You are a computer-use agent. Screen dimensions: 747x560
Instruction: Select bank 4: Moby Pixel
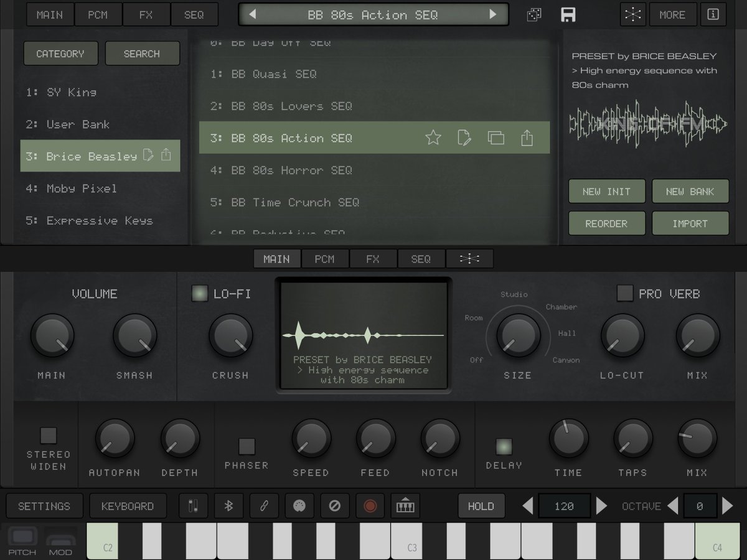point(100,188)
